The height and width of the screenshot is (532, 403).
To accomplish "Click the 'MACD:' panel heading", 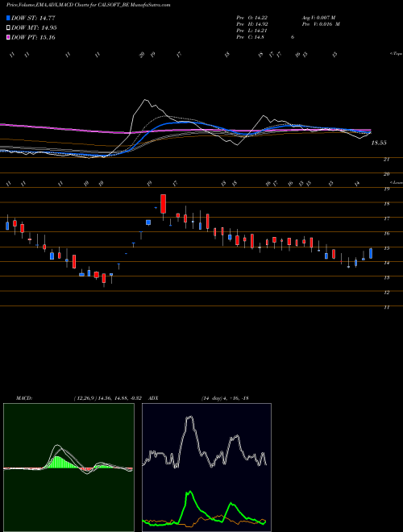I will point(24,398).
